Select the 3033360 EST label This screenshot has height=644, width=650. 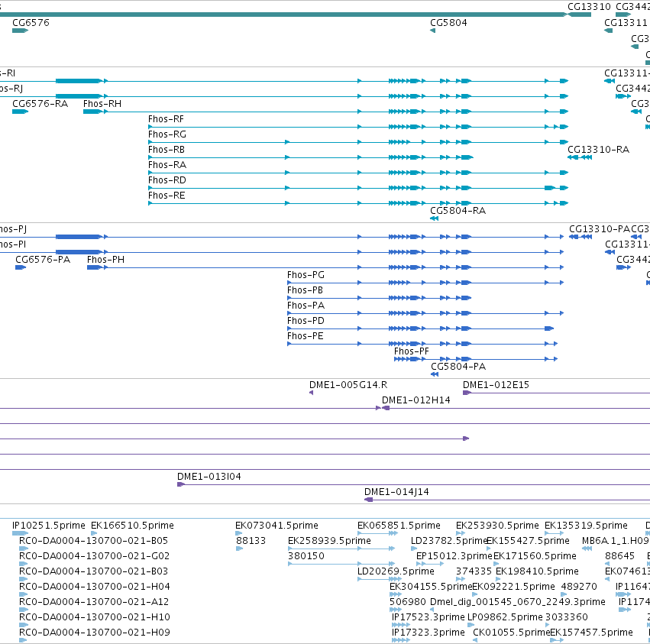tap(567, 617)
